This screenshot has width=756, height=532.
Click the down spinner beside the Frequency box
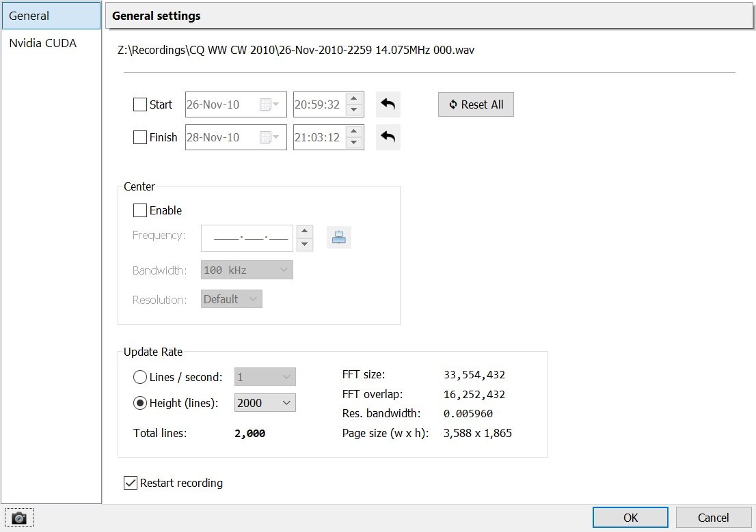(304, 243)
